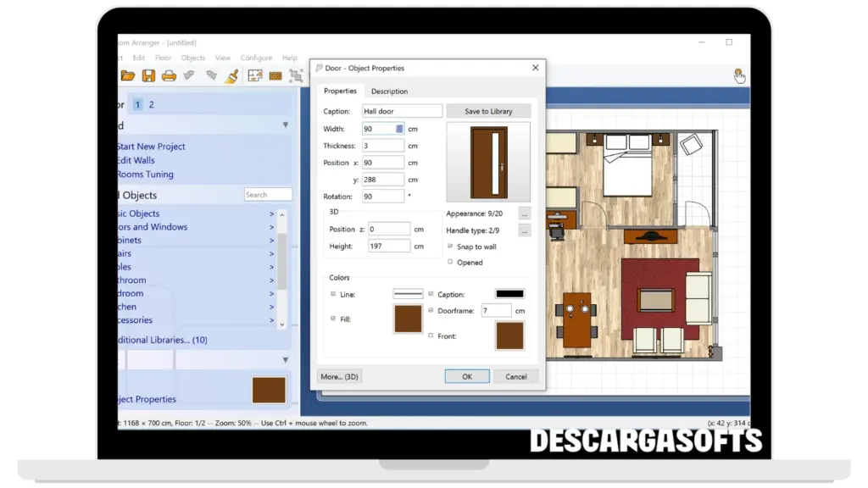The width and height of the screenshot is (868, 488).
Task: Click the hand cursor icon at top right
Action: [x=739, y=76]
